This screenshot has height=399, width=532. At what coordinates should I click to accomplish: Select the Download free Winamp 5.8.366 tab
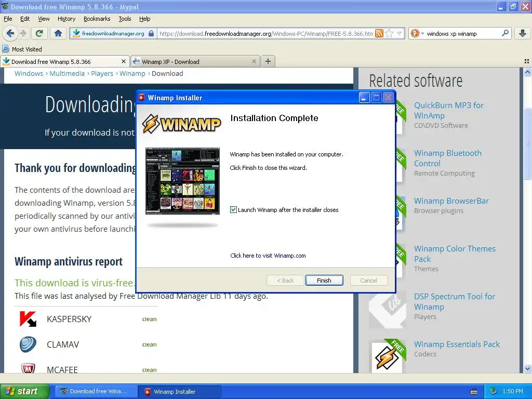[x=65, y=61]
